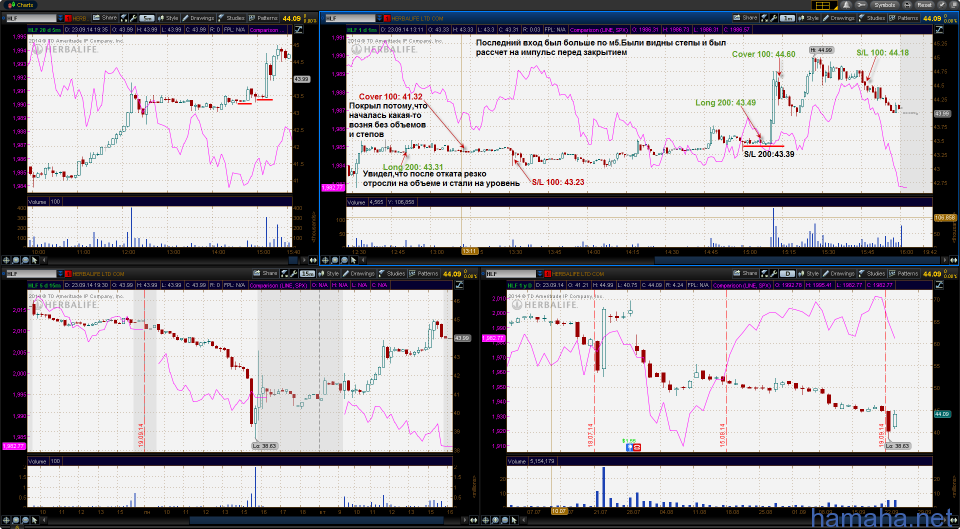Open Studies menu in the 1m chart
Screen dimensions: 960x529
tap(872, 18)
